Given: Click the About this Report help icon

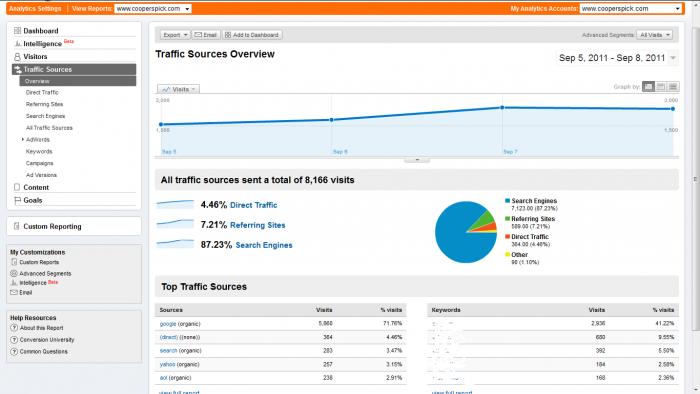Looking at the screenshot, I should point(14,328).
